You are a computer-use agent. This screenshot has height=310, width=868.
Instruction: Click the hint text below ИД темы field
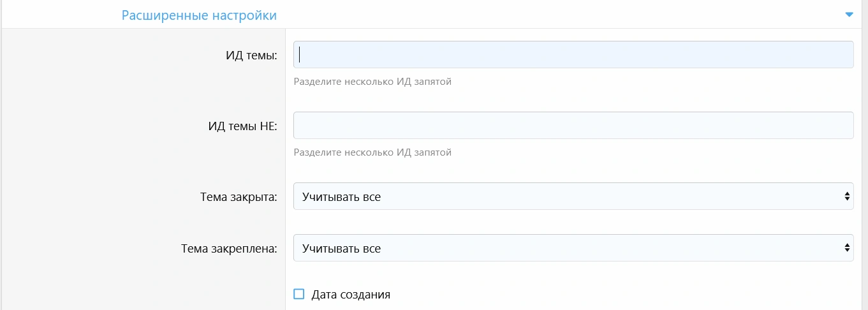[372, 82]
